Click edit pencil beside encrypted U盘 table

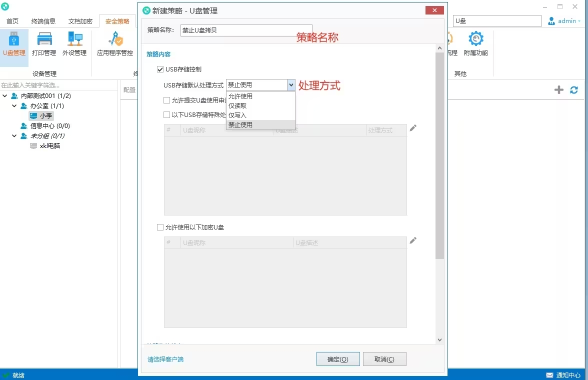[x=413, y=240]
